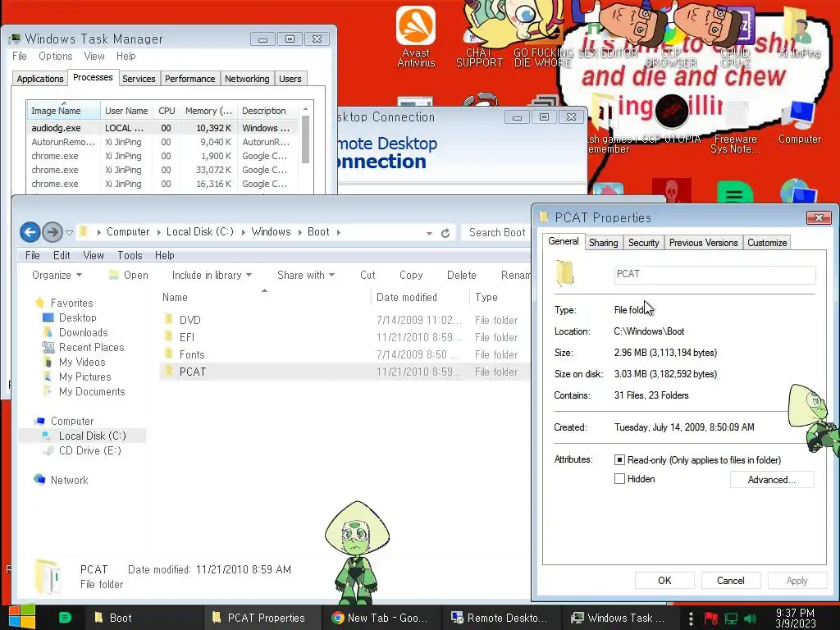Screen dimensions: 840x630
Task: Expand the chevron after Local Disk (C:) breadcrumb
Action: point(243,232)
